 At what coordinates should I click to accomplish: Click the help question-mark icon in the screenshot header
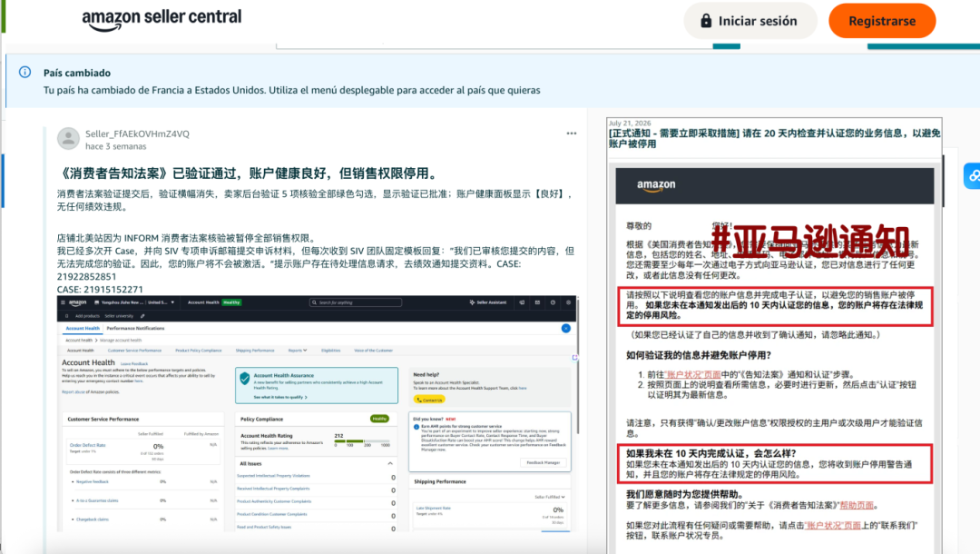(x=553, y=302)
